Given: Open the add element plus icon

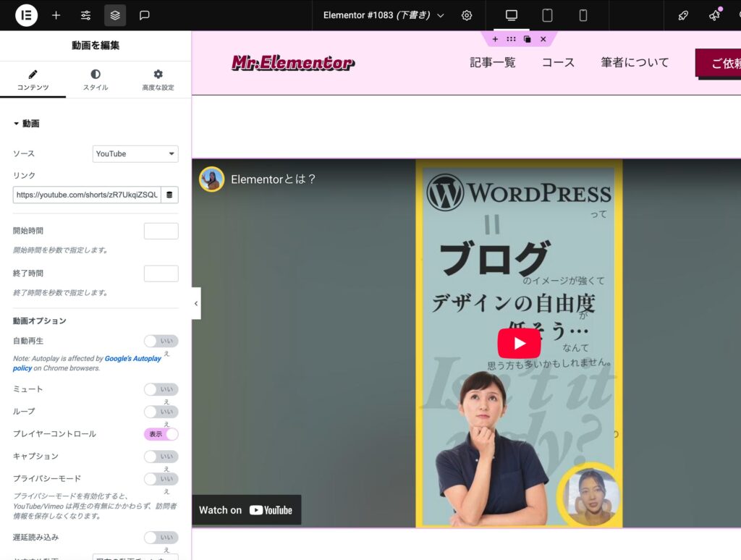Looking at the screenshot, I should (56, 15).
